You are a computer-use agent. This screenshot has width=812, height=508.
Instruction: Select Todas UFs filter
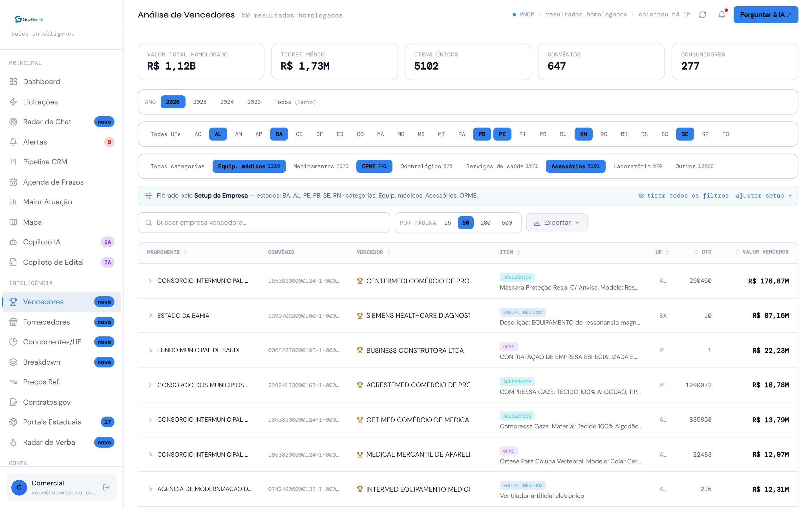pyautogui.click(x=166, y=134)
